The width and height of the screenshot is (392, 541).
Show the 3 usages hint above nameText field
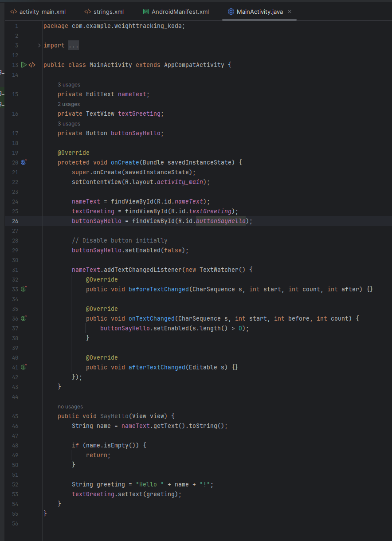(69, 85)
